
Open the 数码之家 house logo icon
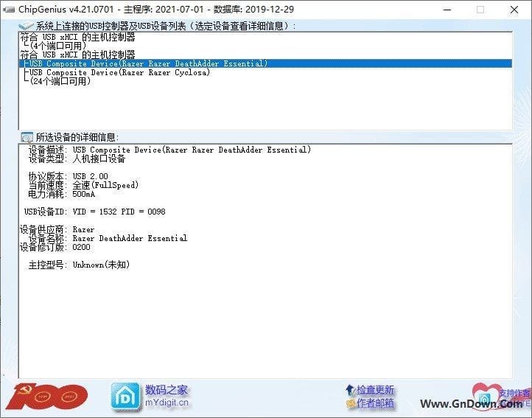[x=125, y=397]
